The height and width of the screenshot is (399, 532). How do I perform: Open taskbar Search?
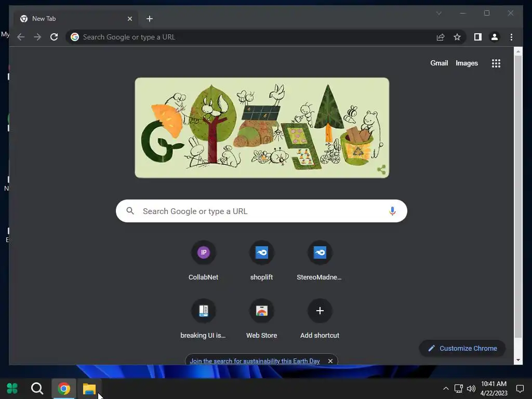(x=37, y=388)
